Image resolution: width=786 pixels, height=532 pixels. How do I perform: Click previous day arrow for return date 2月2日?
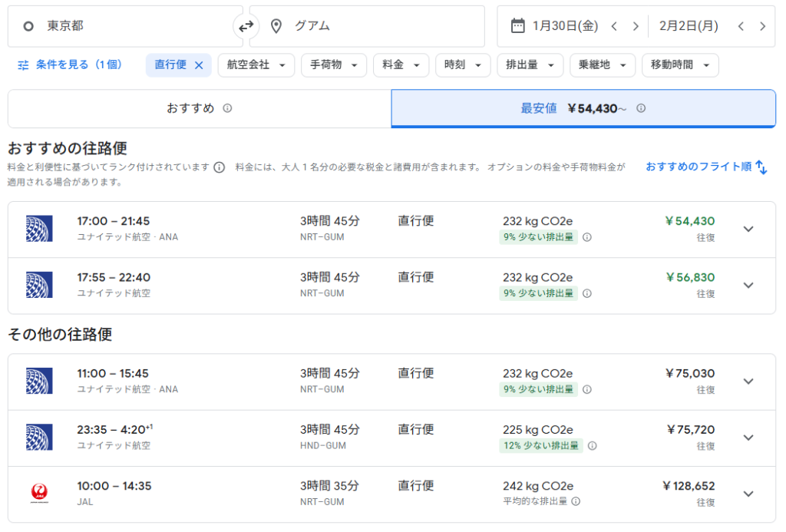pyautogui.click(x=741, y=26)
